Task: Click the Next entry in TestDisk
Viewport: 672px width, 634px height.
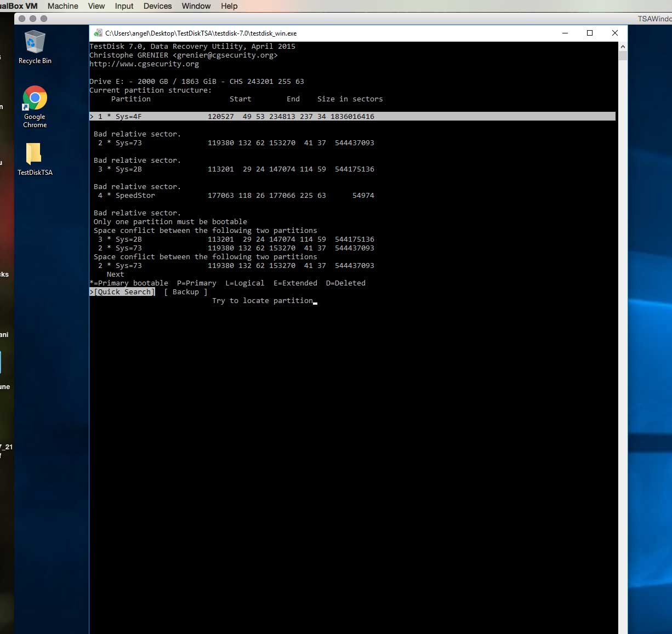Action: tap(115, 275)
